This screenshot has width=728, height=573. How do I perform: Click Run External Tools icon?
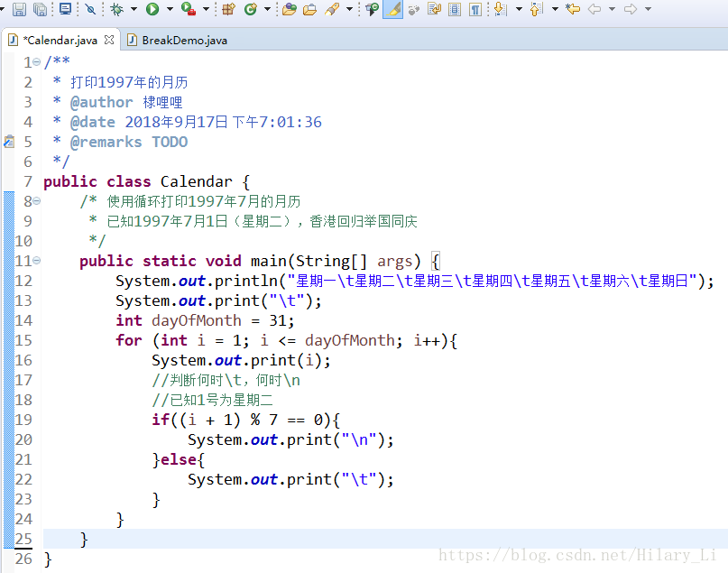coord(188,9)
